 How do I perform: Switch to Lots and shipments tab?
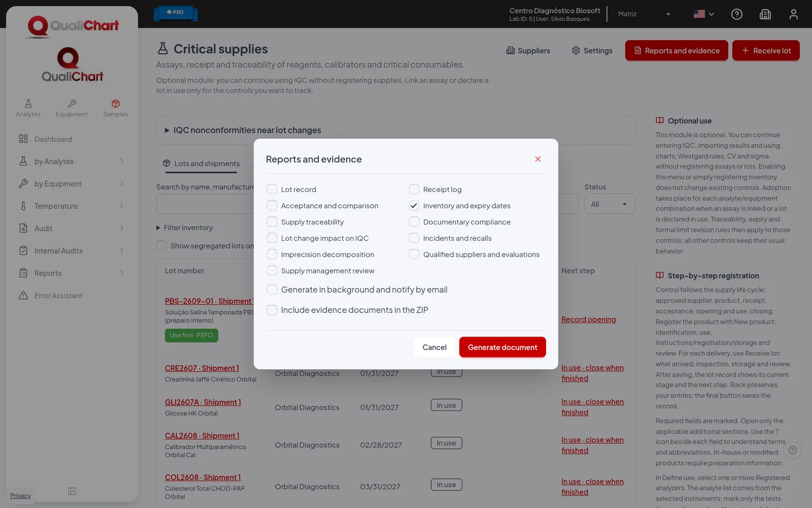point(201,164)
